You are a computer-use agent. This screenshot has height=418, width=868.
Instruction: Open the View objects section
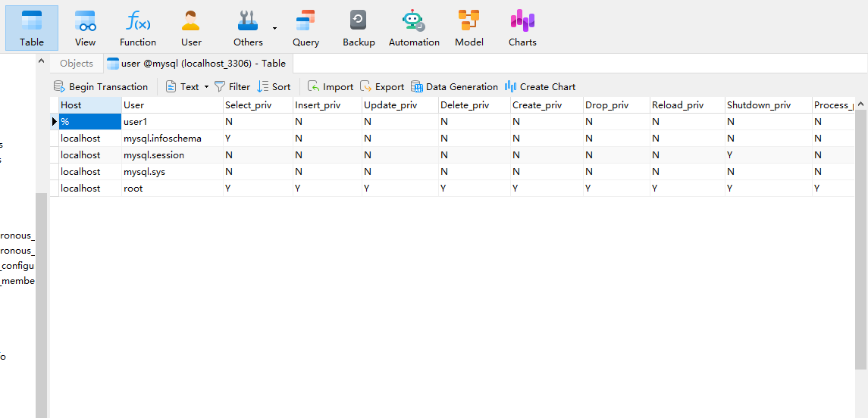[x=85, y=28]
